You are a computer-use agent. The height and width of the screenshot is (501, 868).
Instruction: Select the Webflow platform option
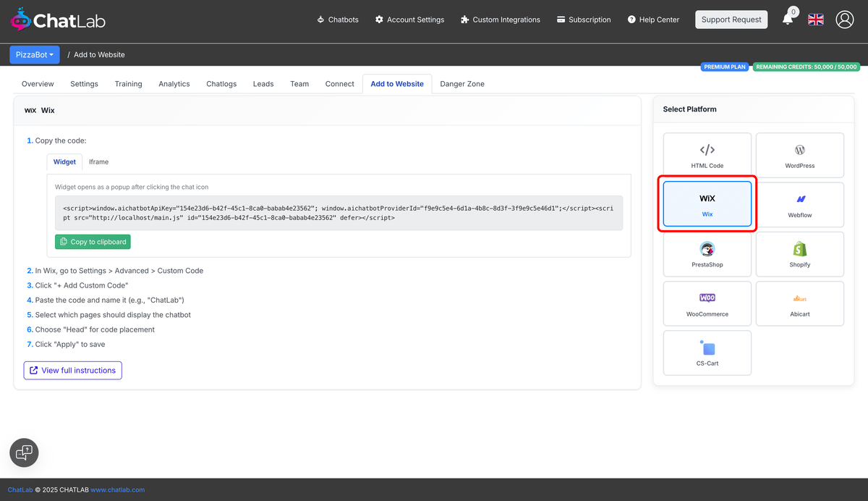(x=799, y=204)
